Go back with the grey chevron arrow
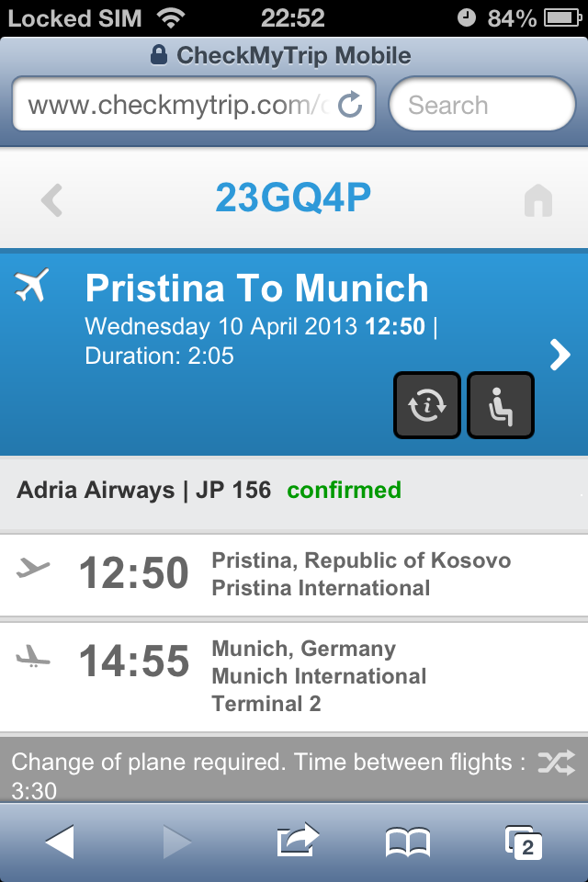Screen dimensions: 588x882 (x=51, y=200)
